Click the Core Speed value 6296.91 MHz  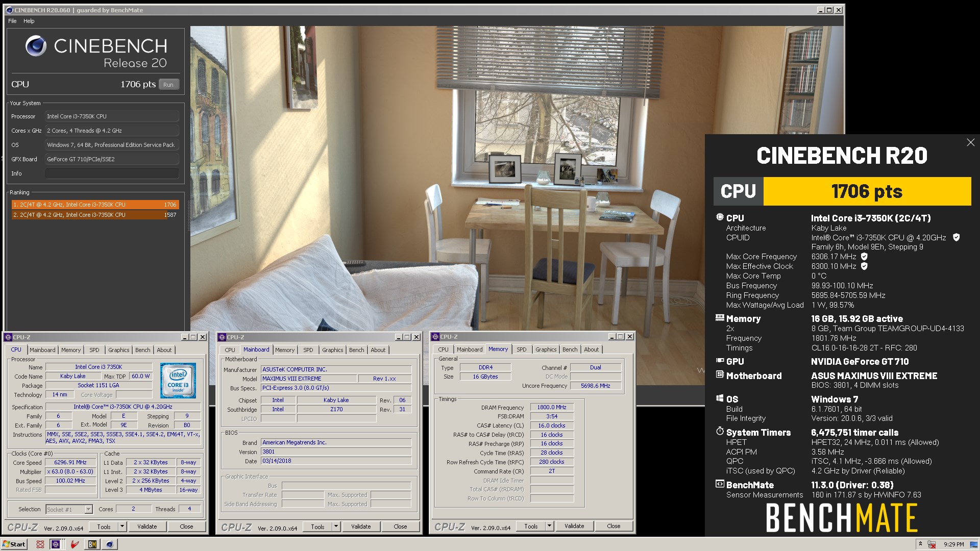[71, 462]
